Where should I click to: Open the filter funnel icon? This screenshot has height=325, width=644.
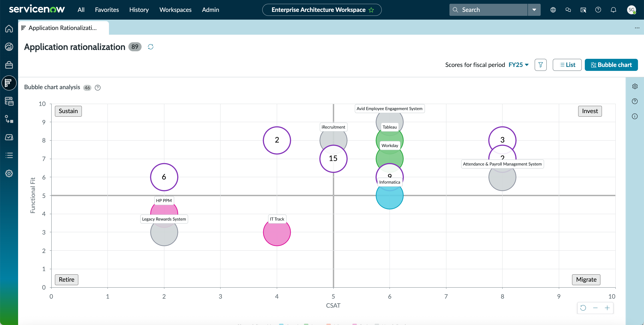(x=540, y=65)
